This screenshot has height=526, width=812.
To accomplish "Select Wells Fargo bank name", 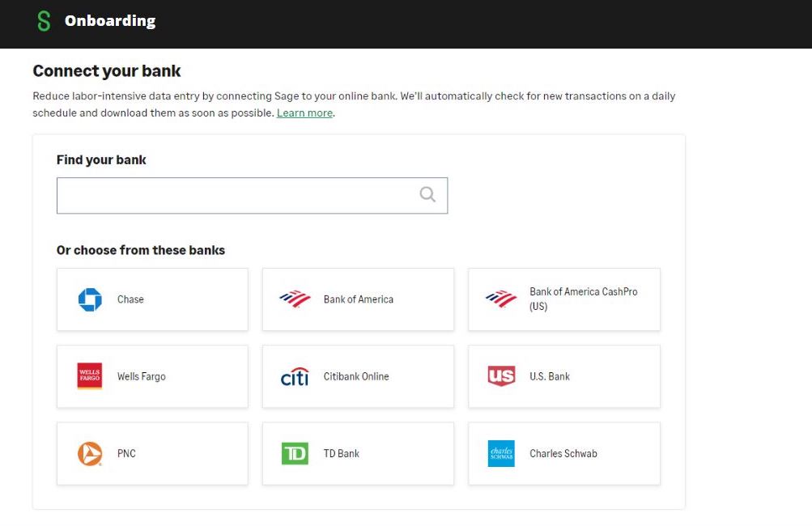I will coord(142,376).
